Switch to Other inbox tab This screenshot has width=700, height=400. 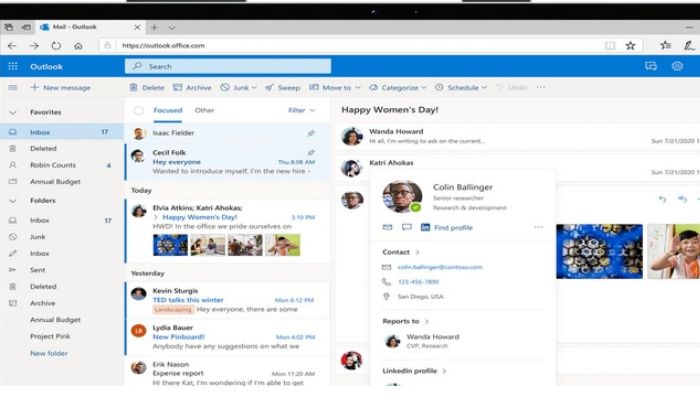point(204,110)
